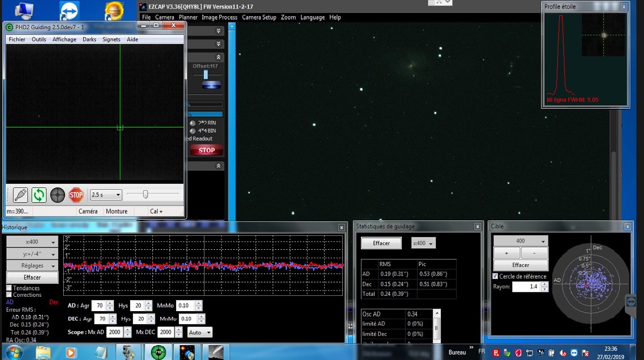Enable the Tendances checkbox
Viewport: 644px width, 360px height.
[x=9, y=288]
